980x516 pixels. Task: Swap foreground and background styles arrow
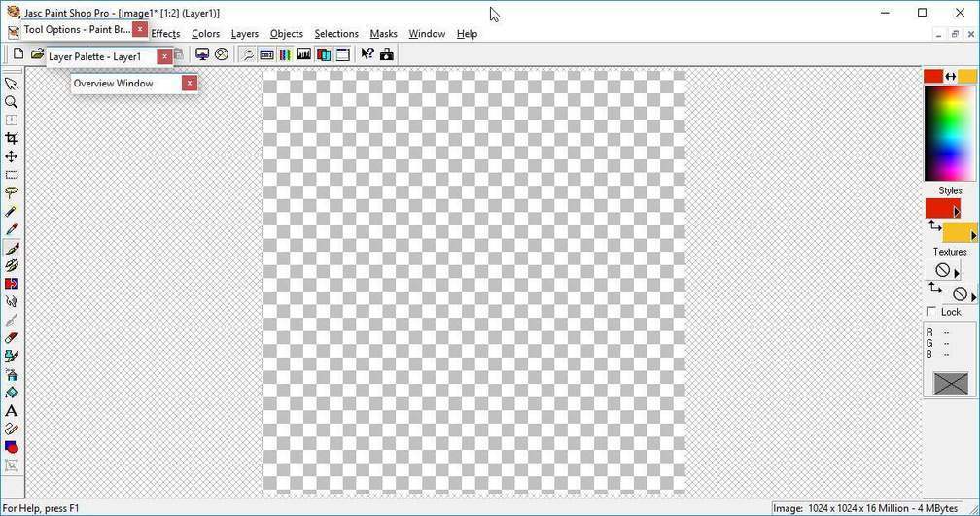pyautogui.click(x=934, y=225)
